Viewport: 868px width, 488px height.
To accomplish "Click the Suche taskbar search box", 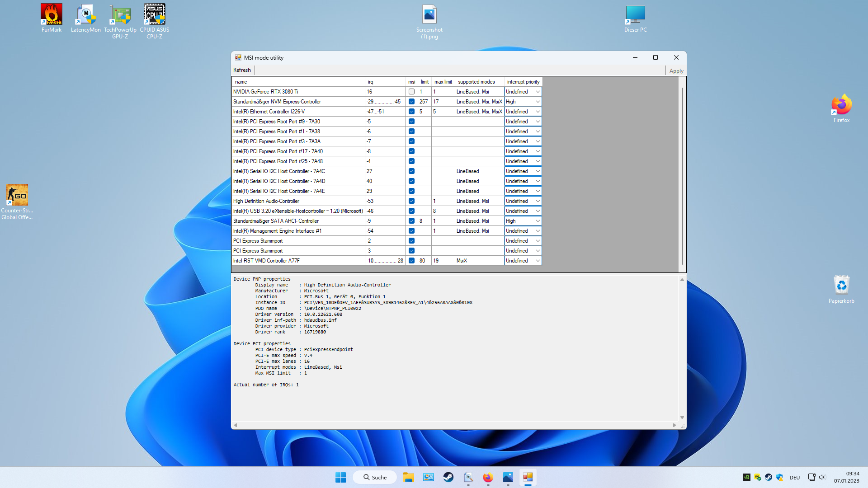I will 375,477.
